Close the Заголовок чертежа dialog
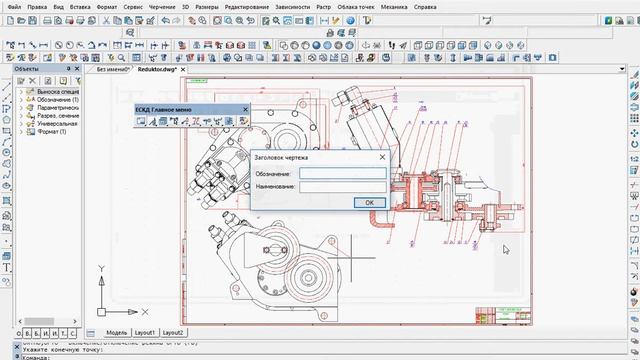Screen dimensions: 640x360 click(x=382, y=157)
